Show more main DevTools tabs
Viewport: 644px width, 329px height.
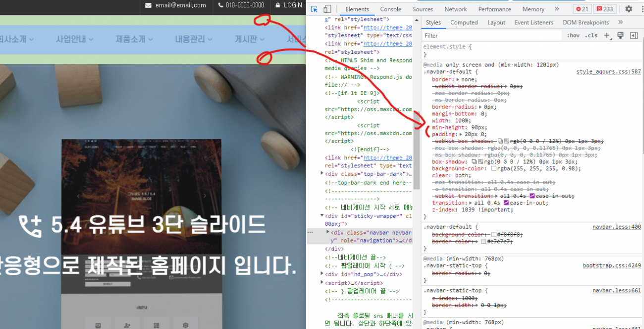click(x=557, y=9)
